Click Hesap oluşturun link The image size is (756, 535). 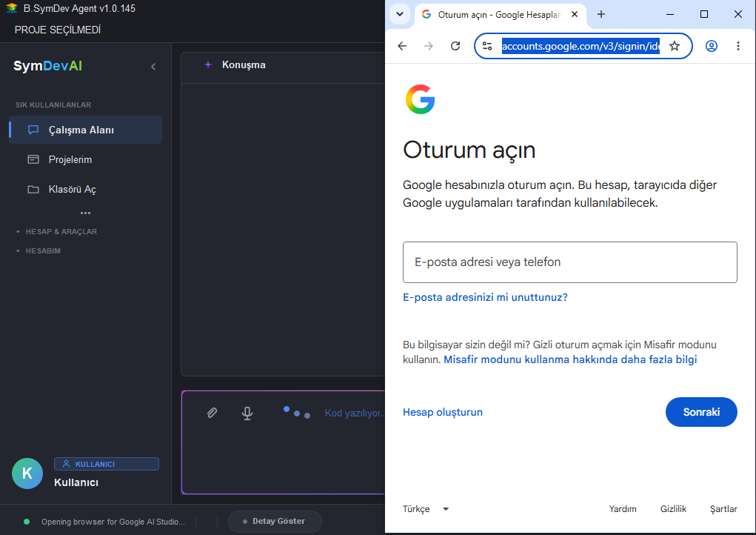click(443, 412)
